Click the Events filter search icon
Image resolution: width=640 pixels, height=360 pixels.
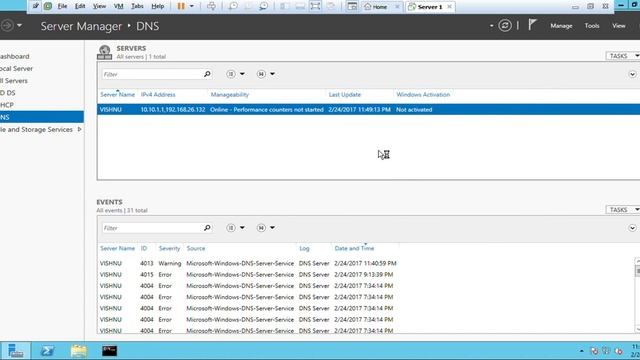tap(207, 228)
